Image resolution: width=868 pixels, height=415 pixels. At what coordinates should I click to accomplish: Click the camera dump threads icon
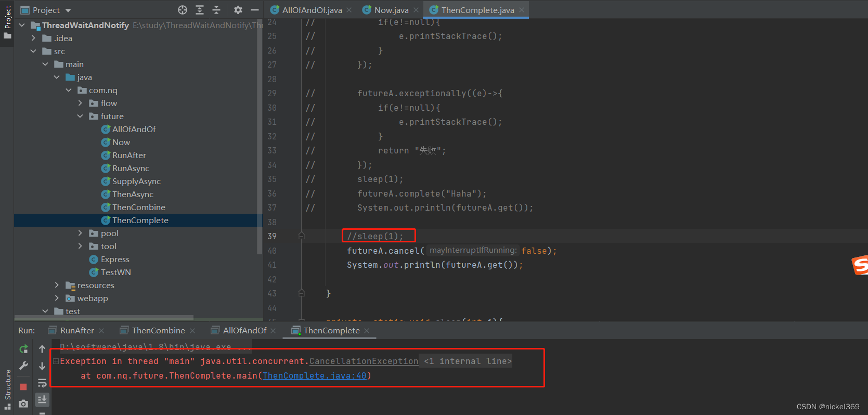(23, 404)
